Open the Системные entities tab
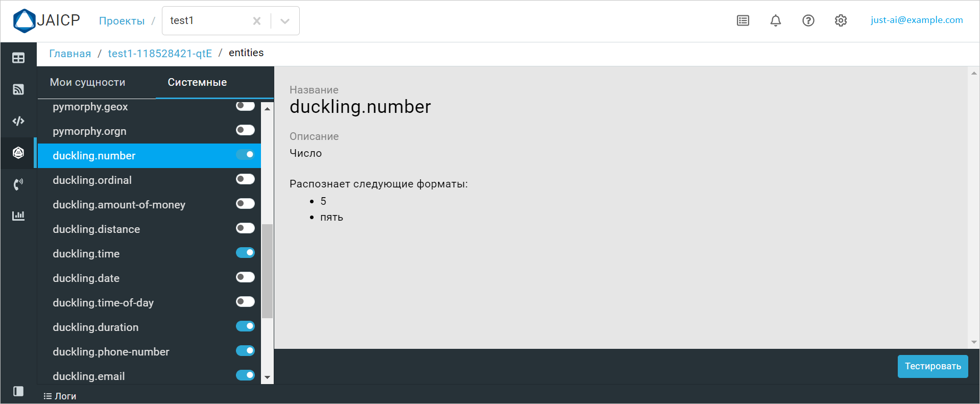Screen dimensions: 980x404 (197, 82)
